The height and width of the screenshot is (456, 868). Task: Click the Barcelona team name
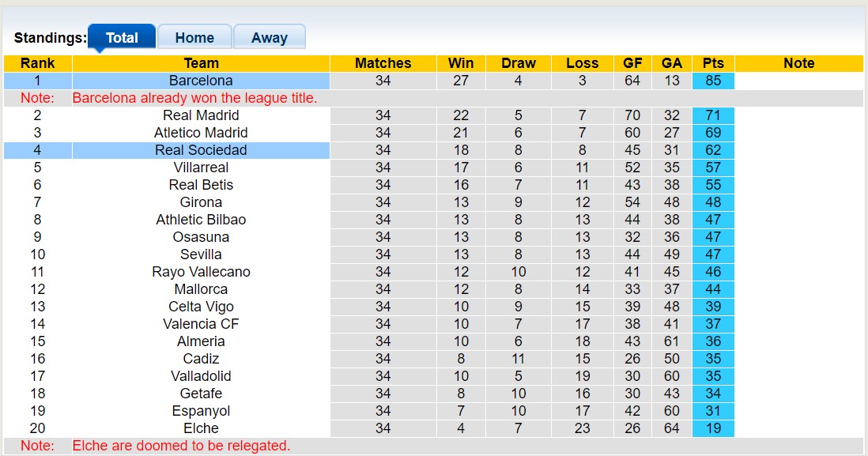pyautogui.click(x=201, y=81)
